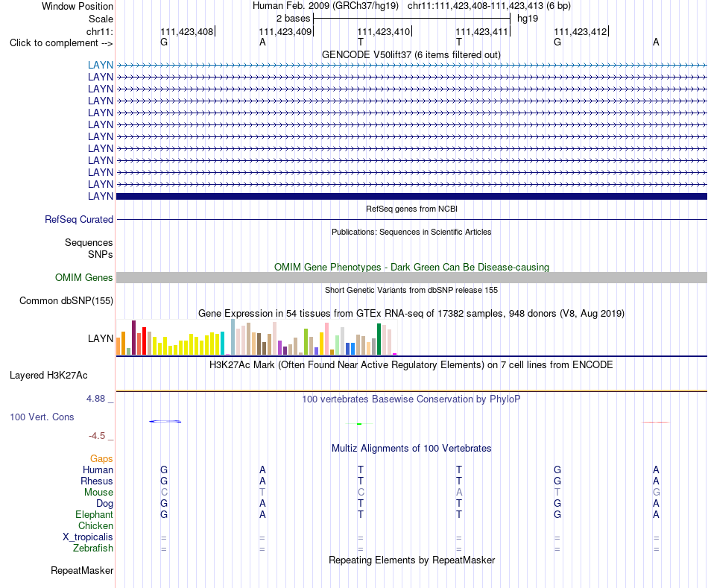This screenshot has width=708, height=588.
Task: Click the 'Window Position' track label
Action: tap(78, 6)
